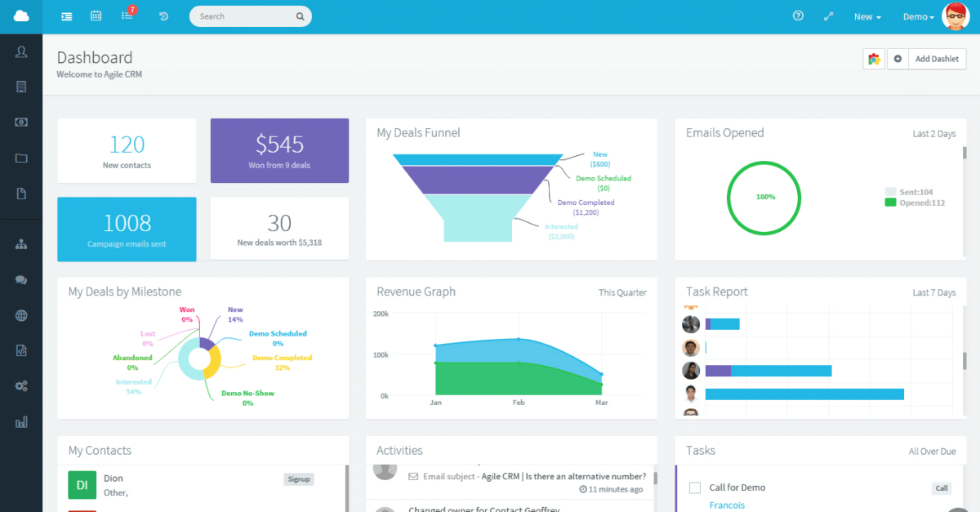Open the Contacts section in the sidebar
This screenshot has height=512, width=980.
click(22, 51)
